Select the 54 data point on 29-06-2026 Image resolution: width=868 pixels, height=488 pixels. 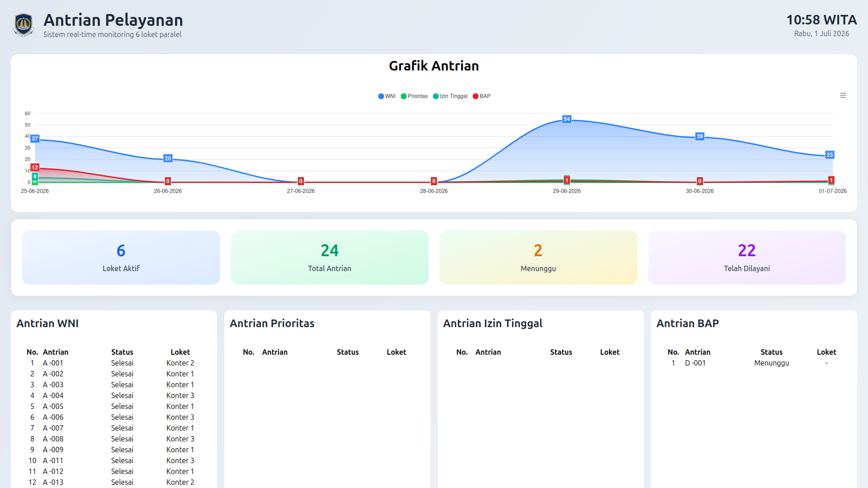(x=567, y=119)
